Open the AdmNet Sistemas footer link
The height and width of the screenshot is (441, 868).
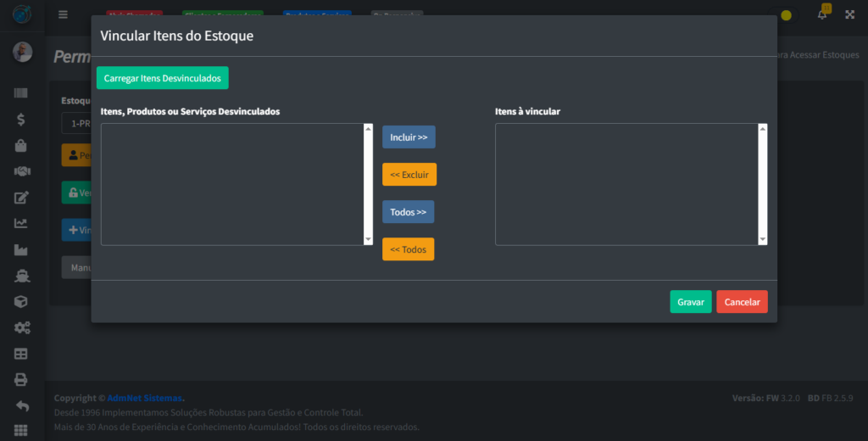(145, 398)
